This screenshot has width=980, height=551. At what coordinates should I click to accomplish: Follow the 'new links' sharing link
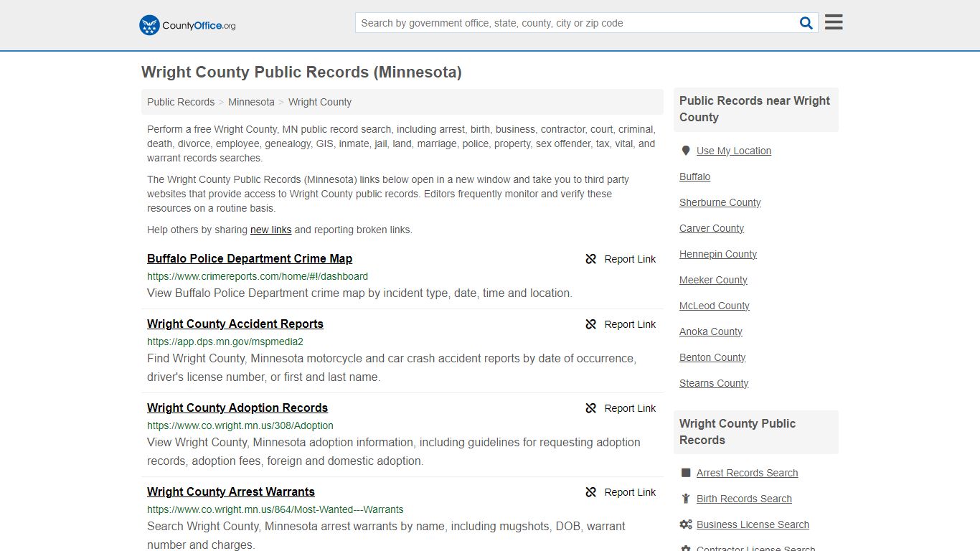click(270, 230)
